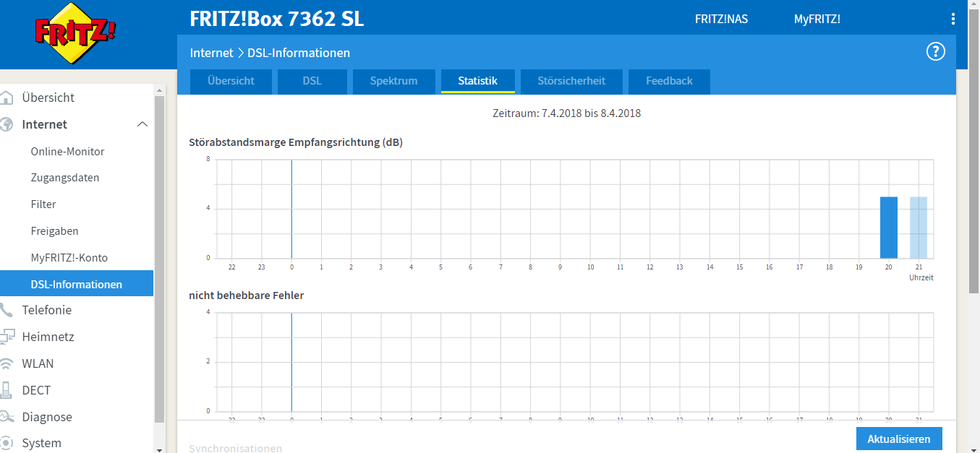Click the FRITZ! logo
This screenshot has height=453, width=980.
(x=75, y=33)
